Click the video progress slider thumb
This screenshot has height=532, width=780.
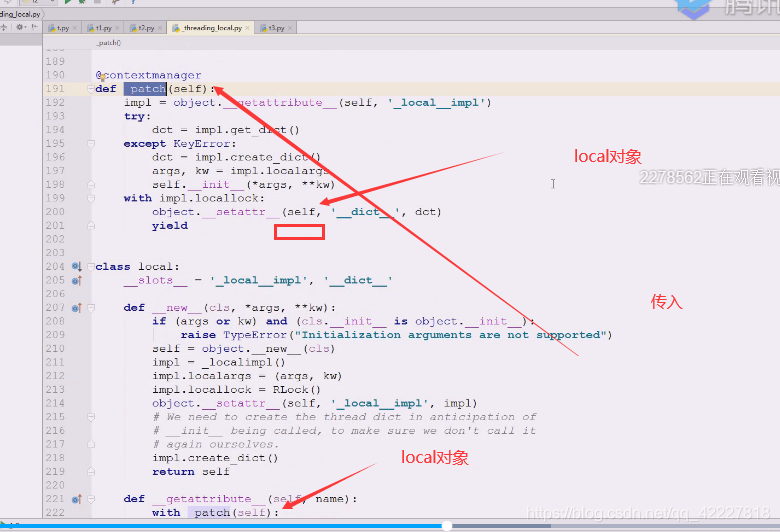point(447,526)
